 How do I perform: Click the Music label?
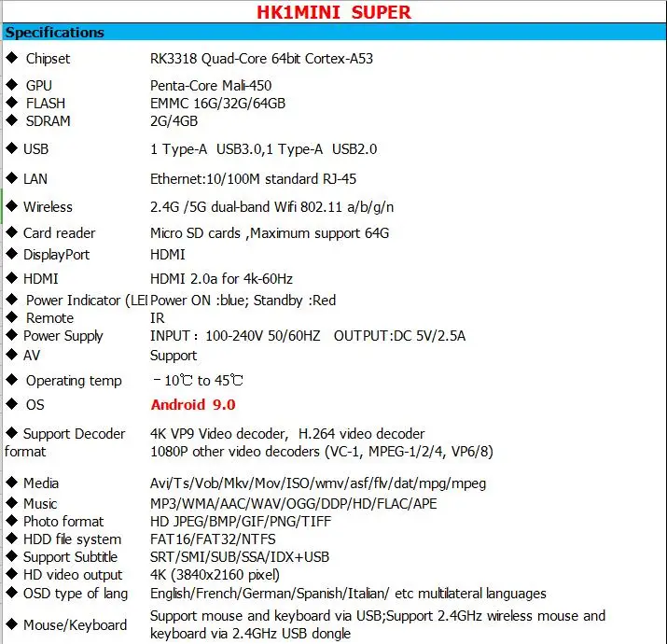pos(40,504)
